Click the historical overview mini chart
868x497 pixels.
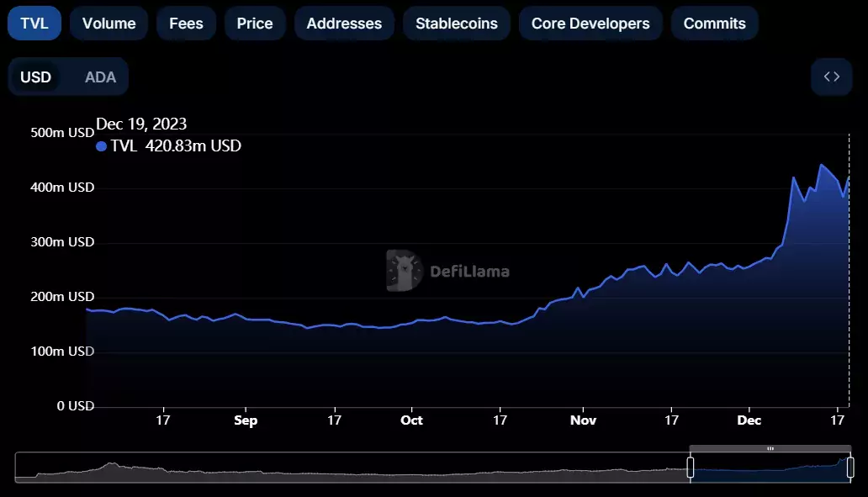coord(433,468)
